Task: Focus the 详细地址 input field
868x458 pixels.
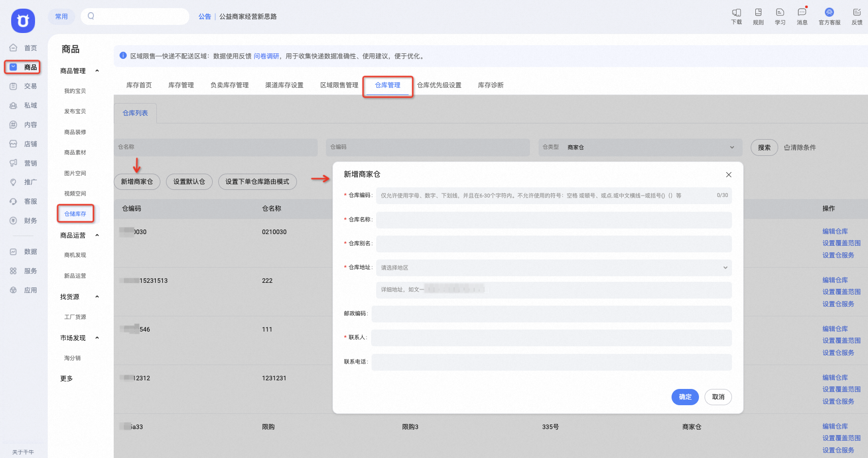Action: point(554,290)
